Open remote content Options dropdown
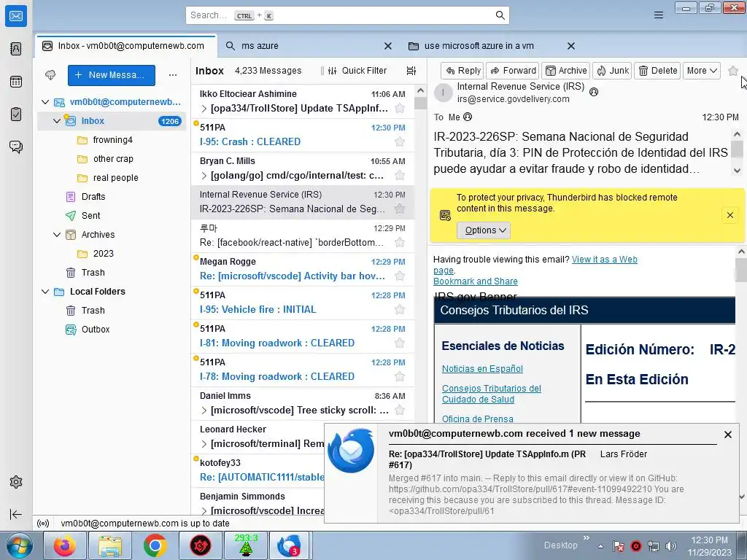Viewport: 747px width, 560px height. (484, 230)
